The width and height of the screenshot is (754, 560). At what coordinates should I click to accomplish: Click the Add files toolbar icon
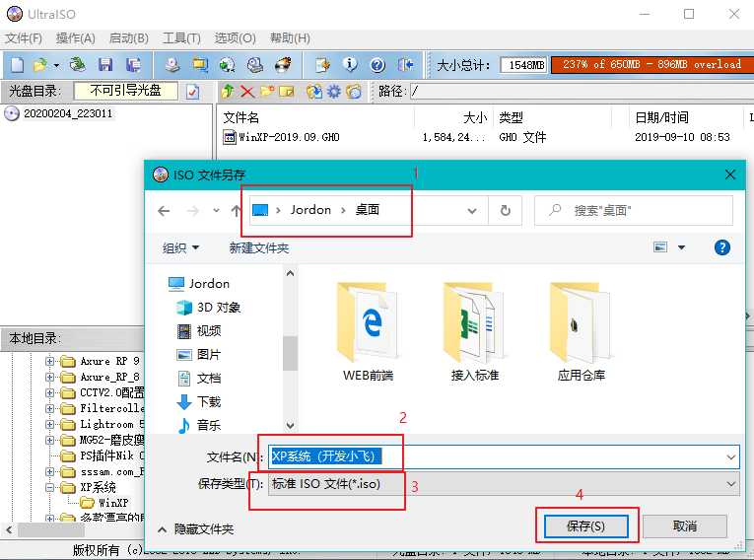[322, 64]
